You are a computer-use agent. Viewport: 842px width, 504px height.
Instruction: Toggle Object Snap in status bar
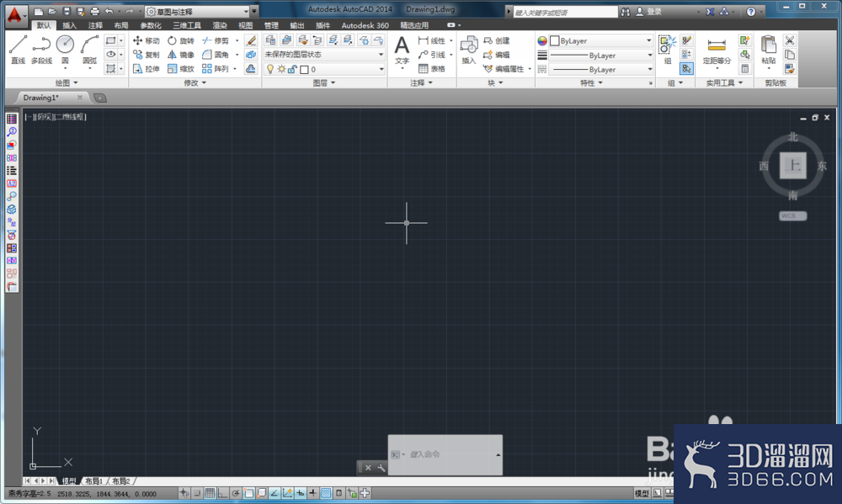tap(248, 493)
